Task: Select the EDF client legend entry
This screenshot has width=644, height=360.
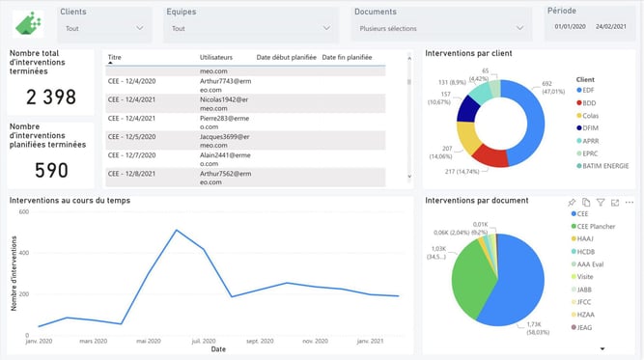Action: (586, 91)
